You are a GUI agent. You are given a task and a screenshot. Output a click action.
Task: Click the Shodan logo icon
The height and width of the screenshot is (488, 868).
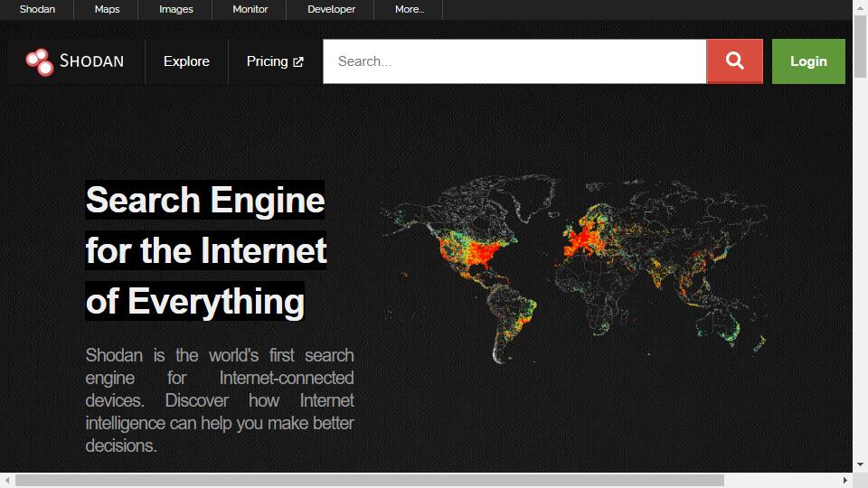[x=40, y=61]
